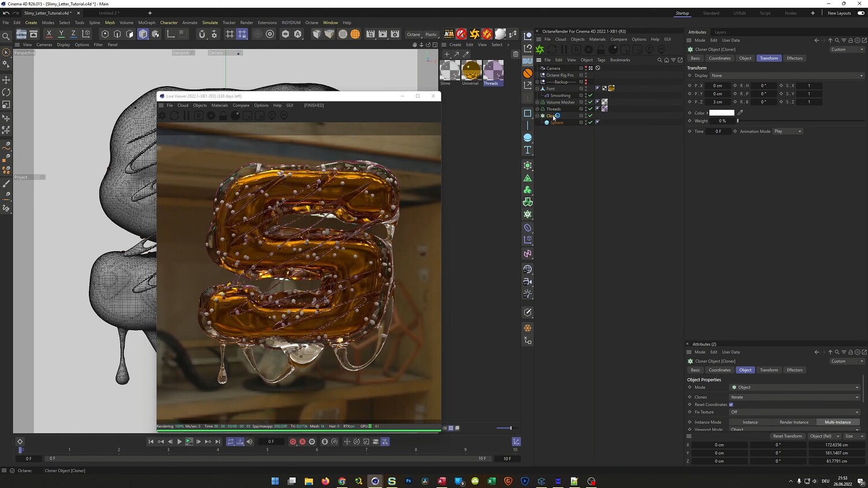Toggle the Smoothing enable checkmark
868x488 pixels.
tap(590, 95)
